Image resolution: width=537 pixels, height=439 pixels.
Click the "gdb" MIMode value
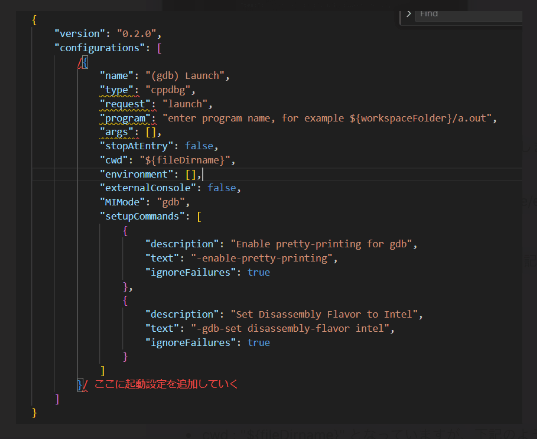point(171,202)
